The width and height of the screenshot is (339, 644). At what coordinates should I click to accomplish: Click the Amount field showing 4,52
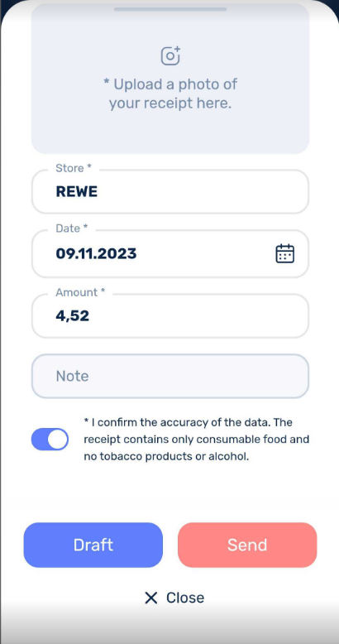click(169, 316)
